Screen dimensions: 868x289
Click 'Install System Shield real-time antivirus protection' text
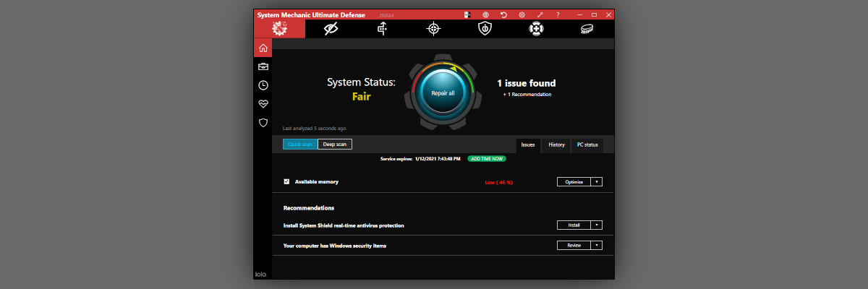[344, 225]
